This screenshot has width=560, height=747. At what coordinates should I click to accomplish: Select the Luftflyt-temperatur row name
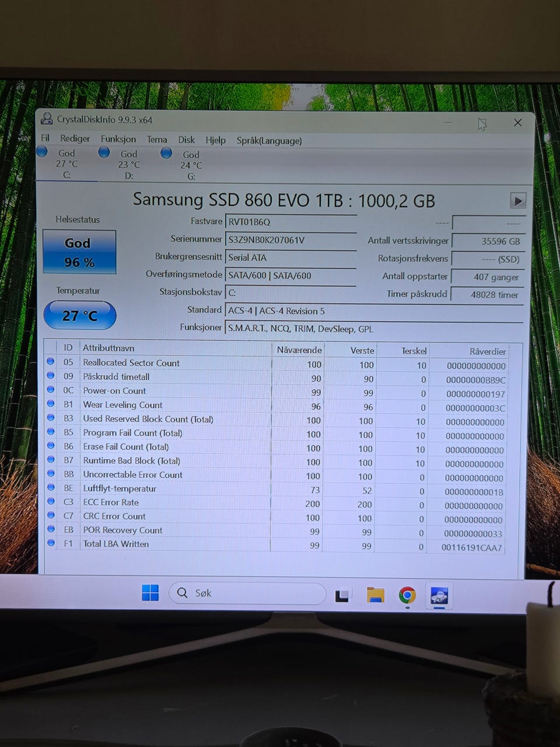point(120,488)
